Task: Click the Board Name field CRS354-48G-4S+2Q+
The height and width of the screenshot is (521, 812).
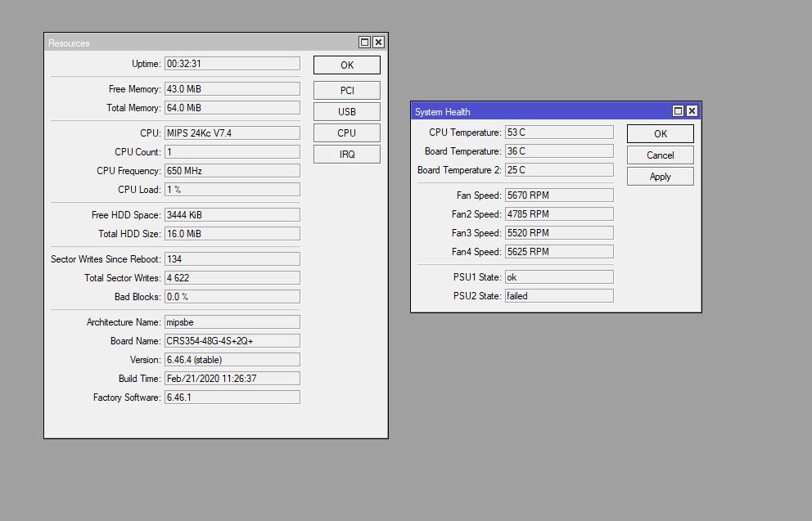Action: point(232,340)
